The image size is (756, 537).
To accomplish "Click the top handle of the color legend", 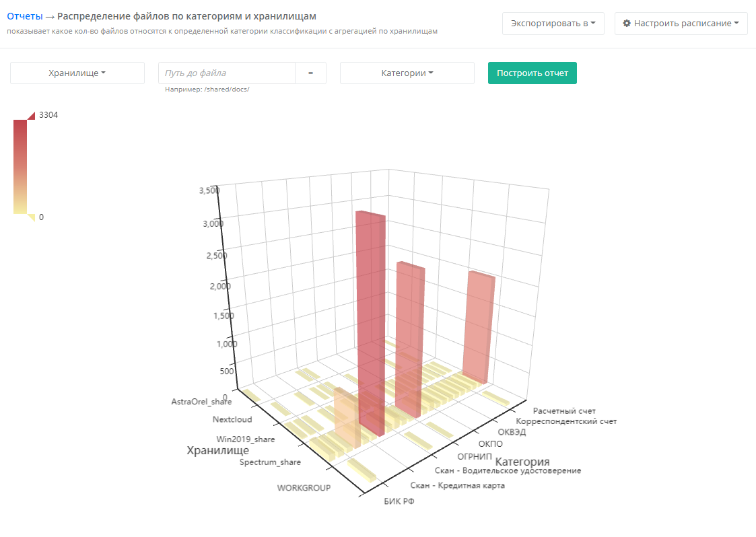I will (x=31, y=116).
